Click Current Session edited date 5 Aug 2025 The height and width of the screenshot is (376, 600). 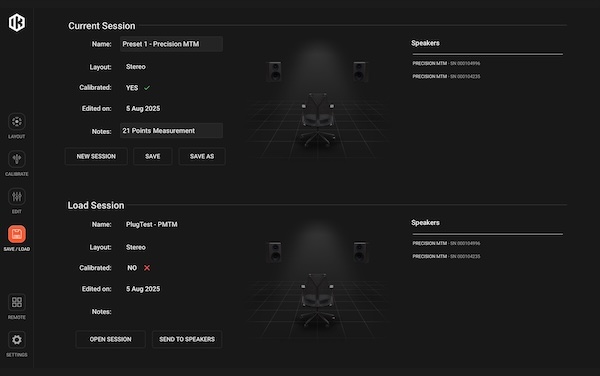coord(143,109)
